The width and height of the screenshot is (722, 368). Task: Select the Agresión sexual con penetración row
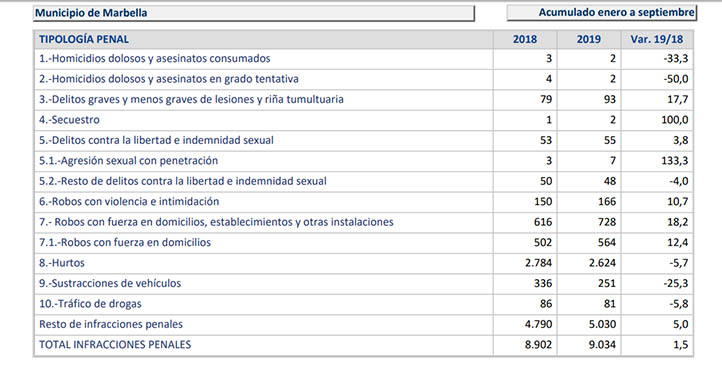tap(363, 161)
